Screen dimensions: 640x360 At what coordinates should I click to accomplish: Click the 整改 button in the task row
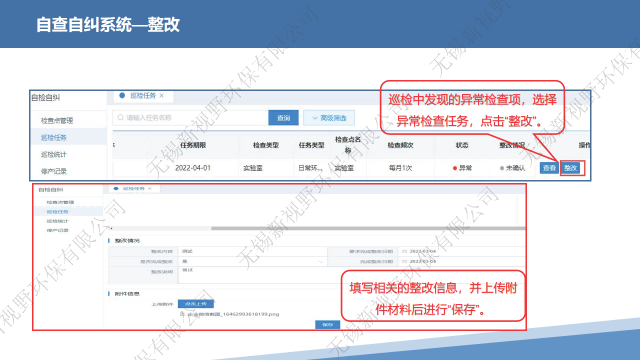click(571, 168)
